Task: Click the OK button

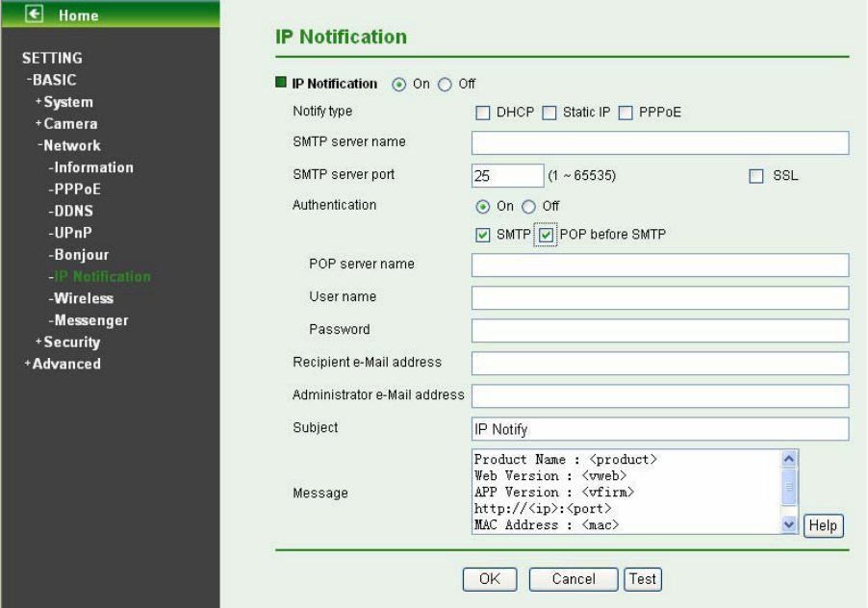Action: 490,579
